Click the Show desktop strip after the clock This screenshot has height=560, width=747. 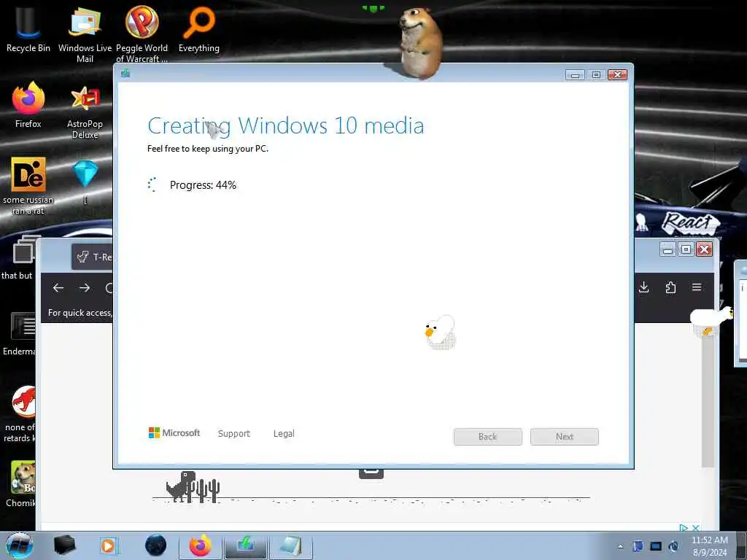742,545
